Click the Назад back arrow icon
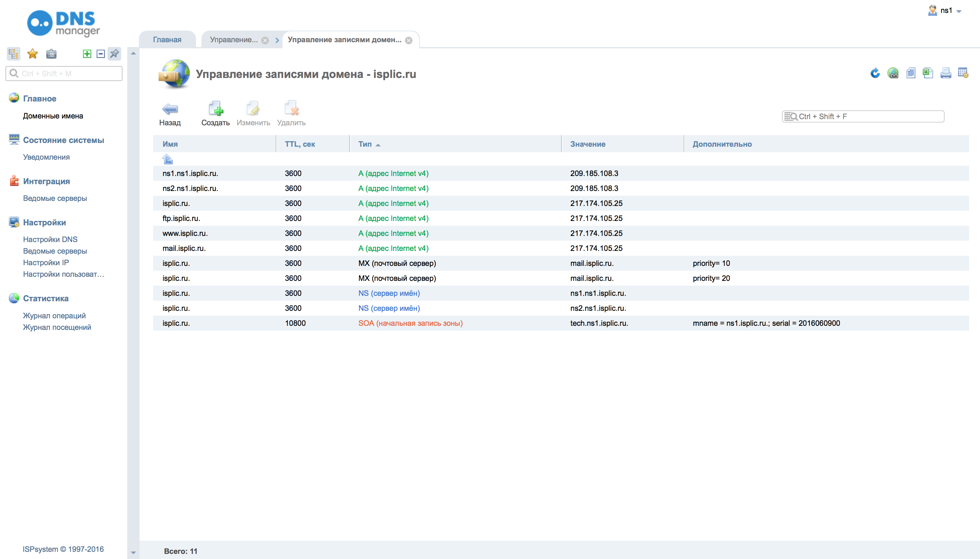This screenshot has height=559, width=980. pos(169,109)
